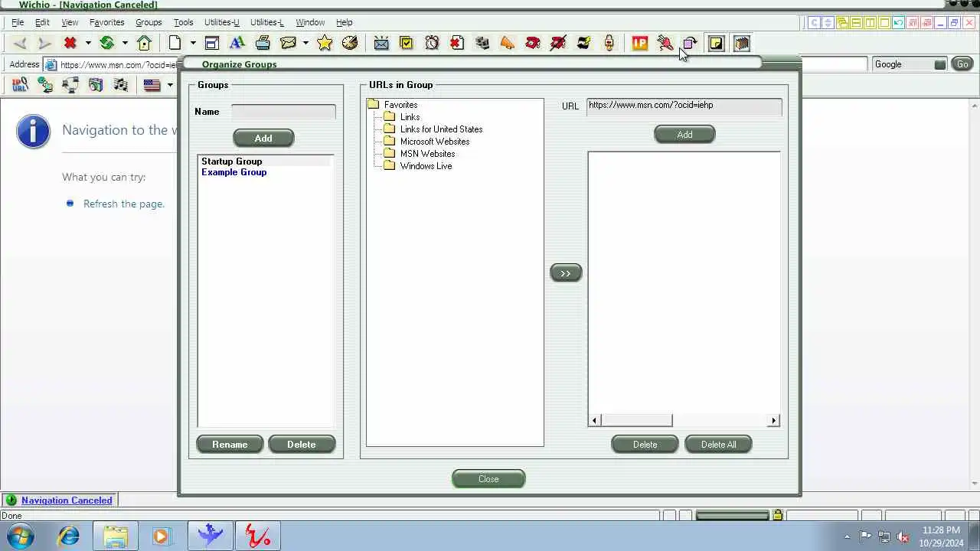The height and width of the screenshot is (551, 980).
Task: Select Example Group in groups list
Action: tap(234, 172)
